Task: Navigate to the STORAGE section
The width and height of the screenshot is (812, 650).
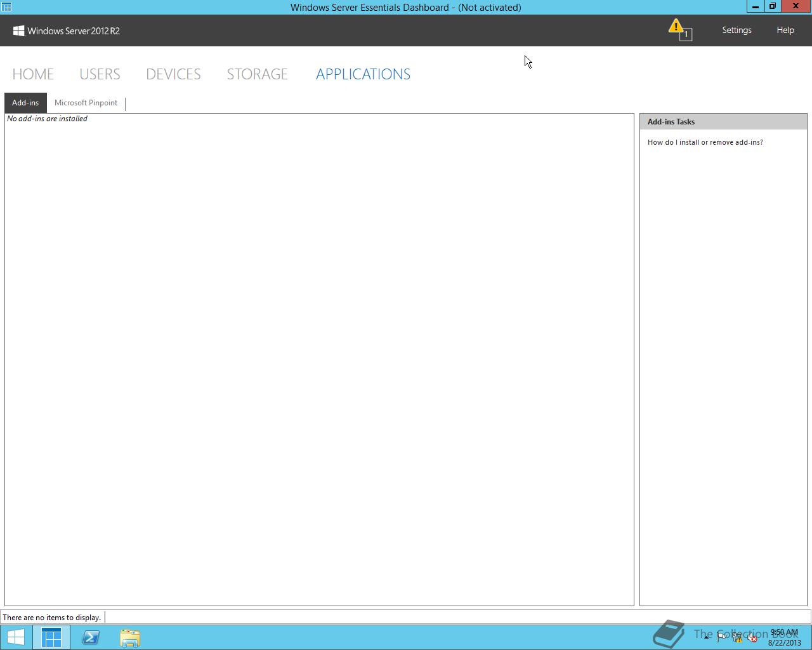Action: click(x=257, y=74)
